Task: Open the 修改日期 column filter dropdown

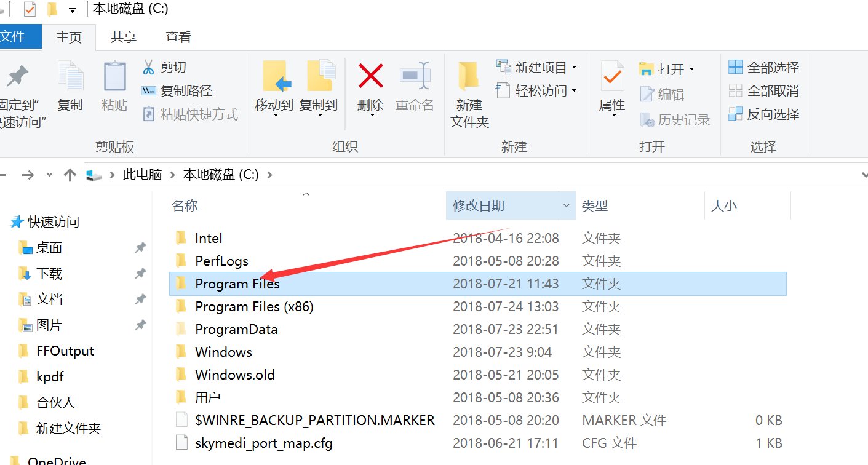Action: [x=566, y=205]
